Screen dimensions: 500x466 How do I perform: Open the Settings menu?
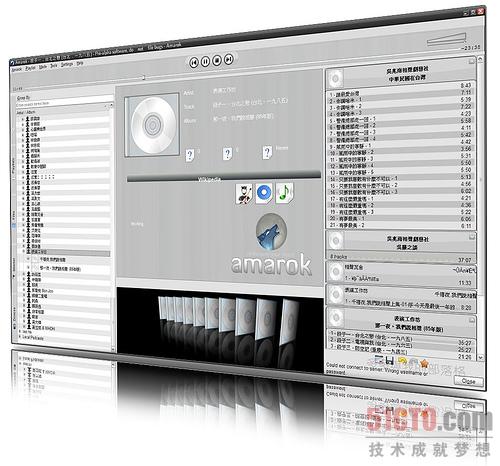pyautogui.click(x=67, y=64)
